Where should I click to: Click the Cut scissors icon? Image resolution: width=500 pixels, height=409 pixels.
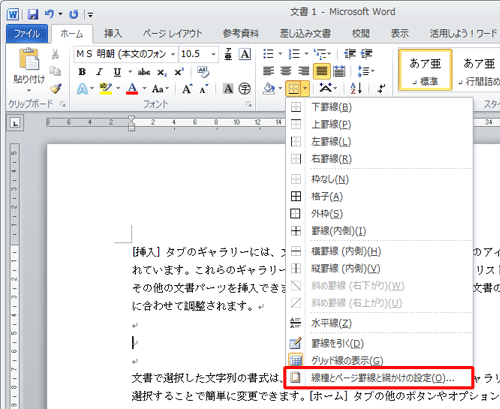55,54
